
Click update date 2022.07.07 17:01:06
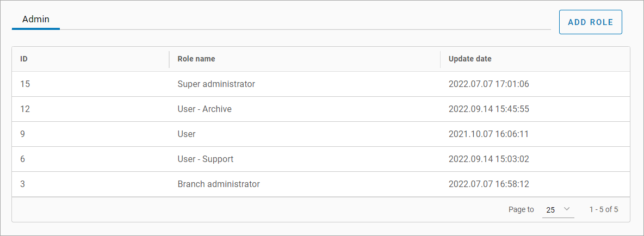pyautogui.click(x=488, y=84)
